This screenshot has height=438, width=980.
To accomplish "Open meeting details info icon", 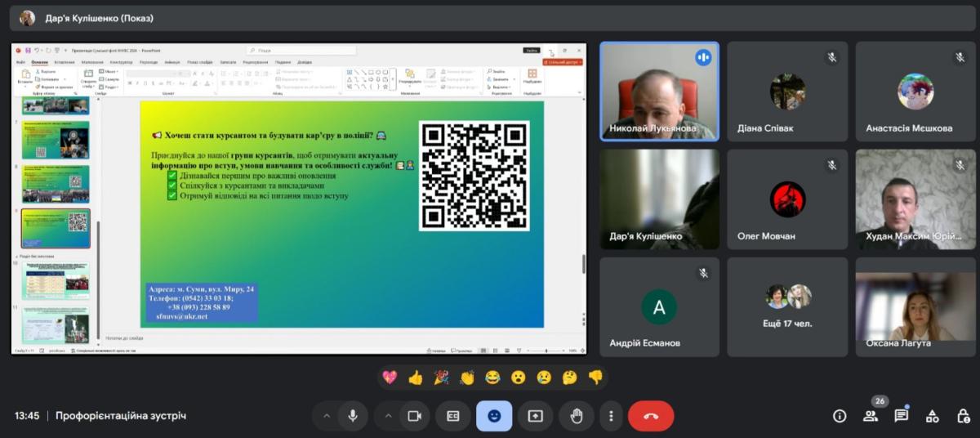I will click(x=840, y=416).
